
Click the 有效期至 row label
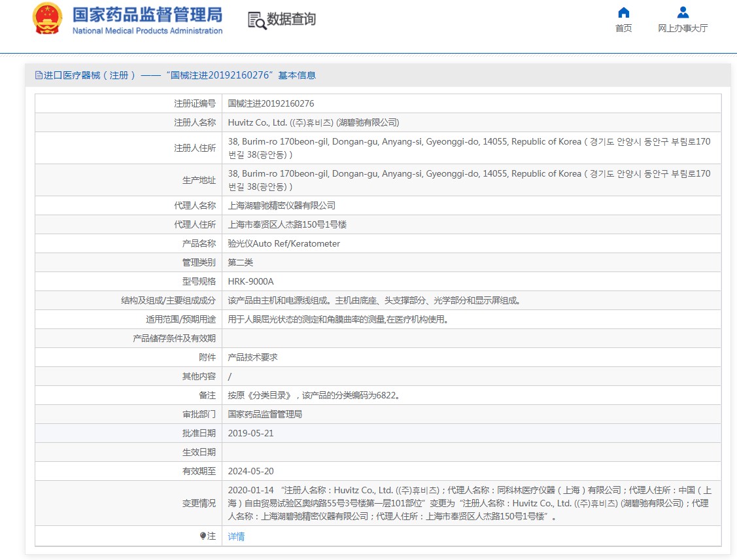click(x=199, y=471)
